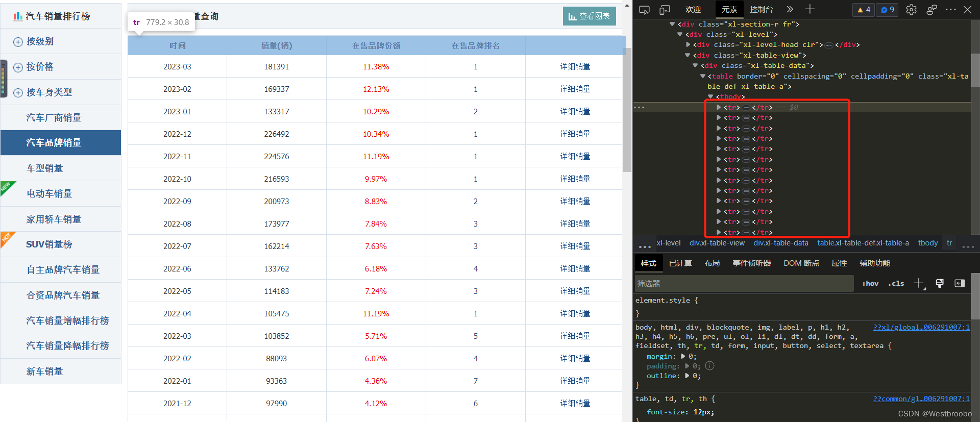980x422 pixels.
Task: Click the info icon next to padding
Action: click(x=709, y=366)
